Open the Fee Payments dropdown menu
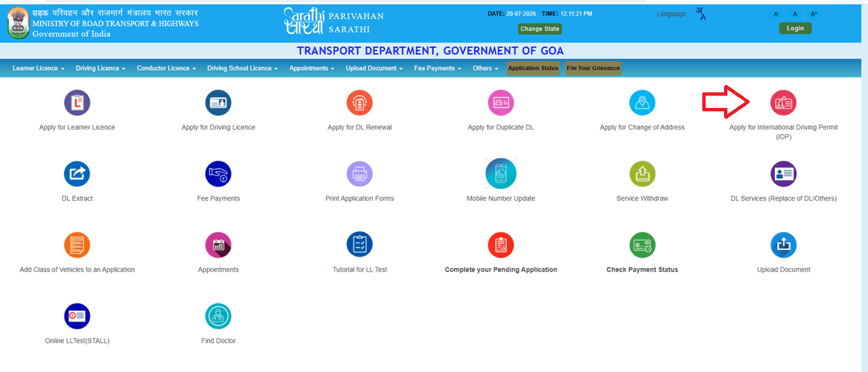This screenshot has width=868, height=372. [x=437, y=68]
